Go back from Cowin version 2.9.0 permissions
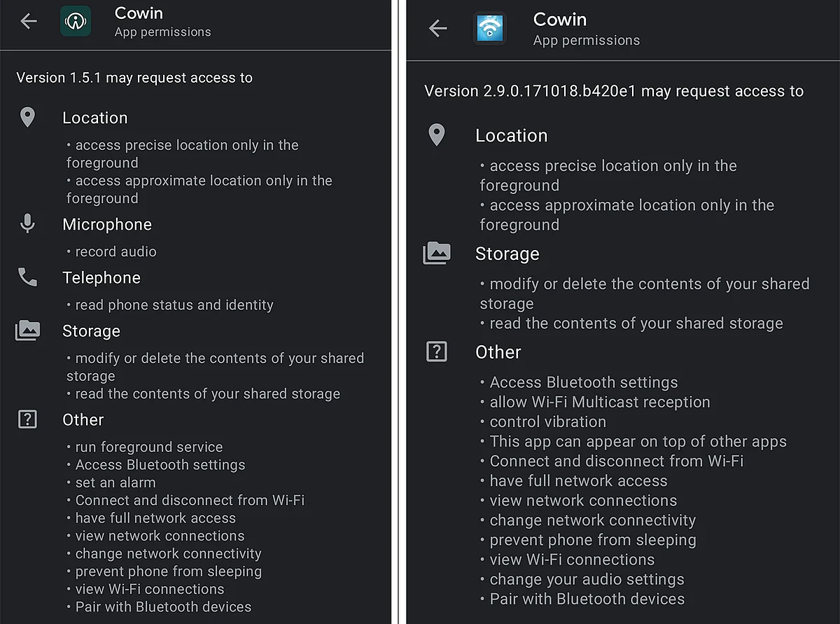Image resolution: width=840 pixels, height=624 pixels. 437,28
